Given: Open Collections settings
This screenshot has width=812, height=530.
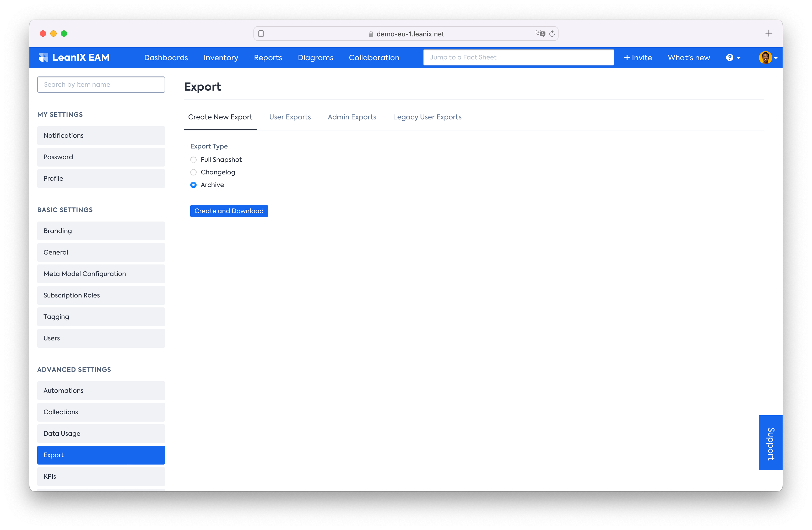Looking at the screenshot, I should tap(101, 412).
